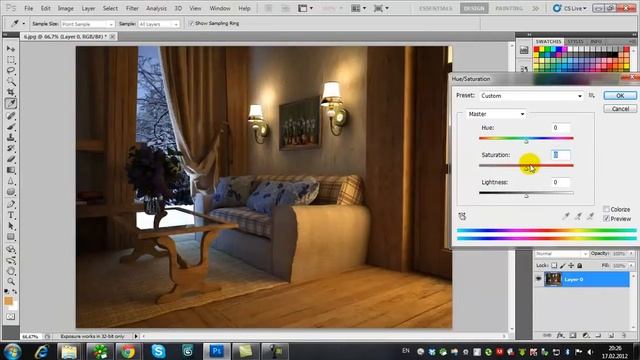Select the Horizontal Type tool
This screenshot has height=360, width=640.
[x=11, y=215]
